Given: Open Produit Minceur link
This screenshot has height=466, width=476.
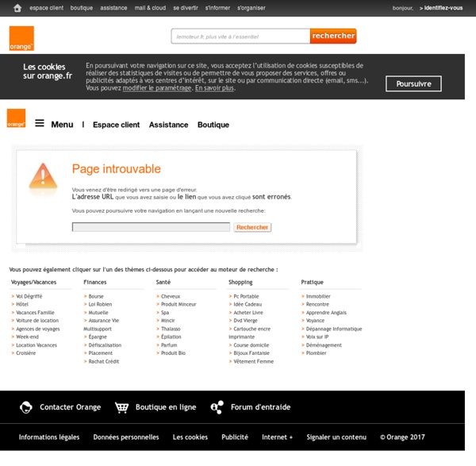Looking at the screenshot, I should pyautogui.click(x=178, y=304).
